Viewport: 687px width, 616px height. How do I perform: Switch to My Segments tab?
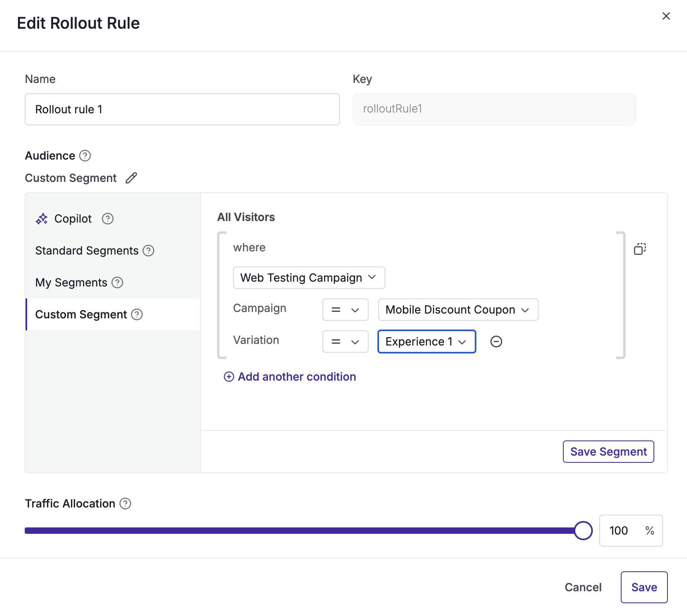click(x=113, y=282)
